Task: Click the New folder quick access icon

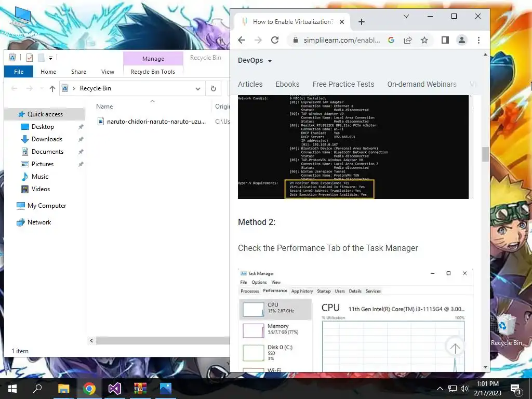Action: (x=41, y=58)
